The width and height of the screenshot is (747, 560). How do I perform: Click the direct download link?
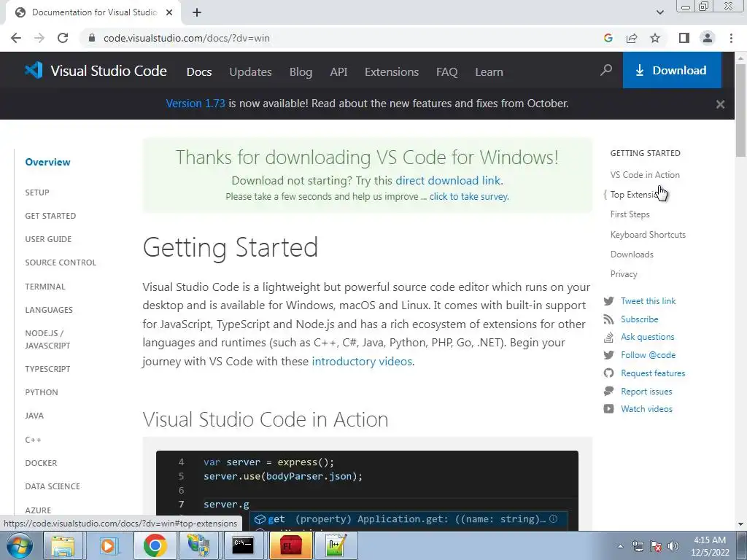pos(448,181)
